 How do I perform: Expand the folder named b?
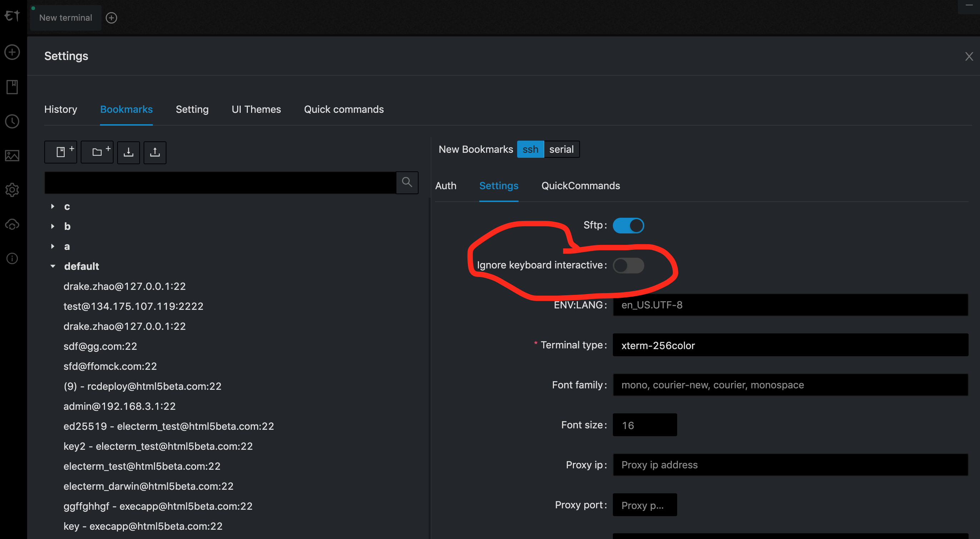click(53, 226)
